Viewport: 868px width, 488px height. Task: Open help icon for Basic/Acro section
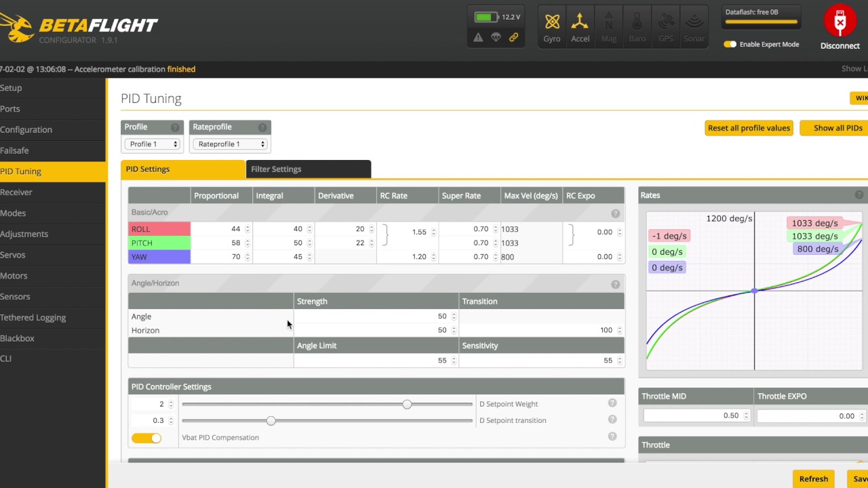(x=615, y=213)
